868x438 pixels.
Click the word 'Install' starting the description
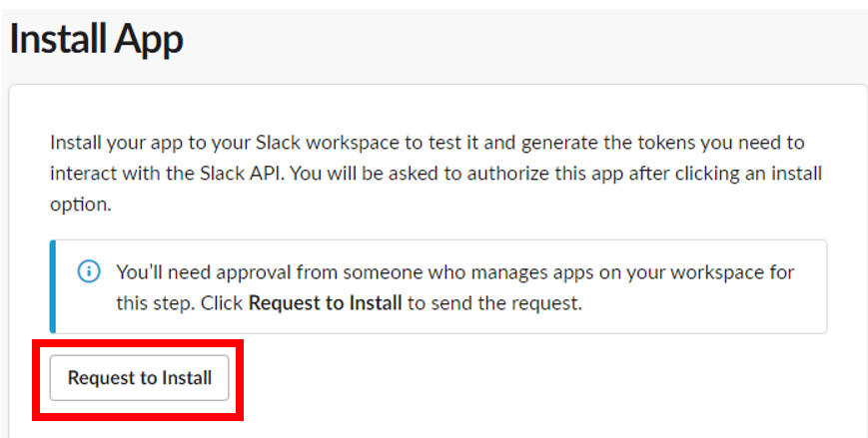[76, 143]
